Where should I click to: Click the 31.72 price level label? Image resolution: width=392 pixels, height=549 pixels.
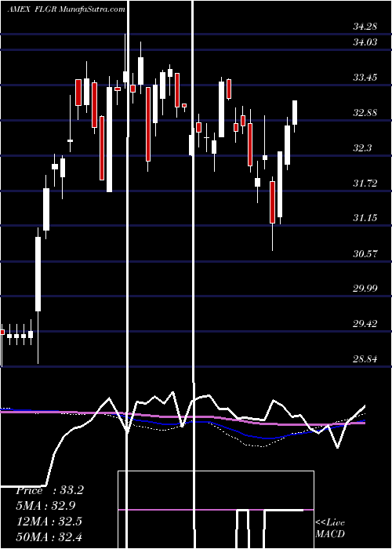(365, 183)
